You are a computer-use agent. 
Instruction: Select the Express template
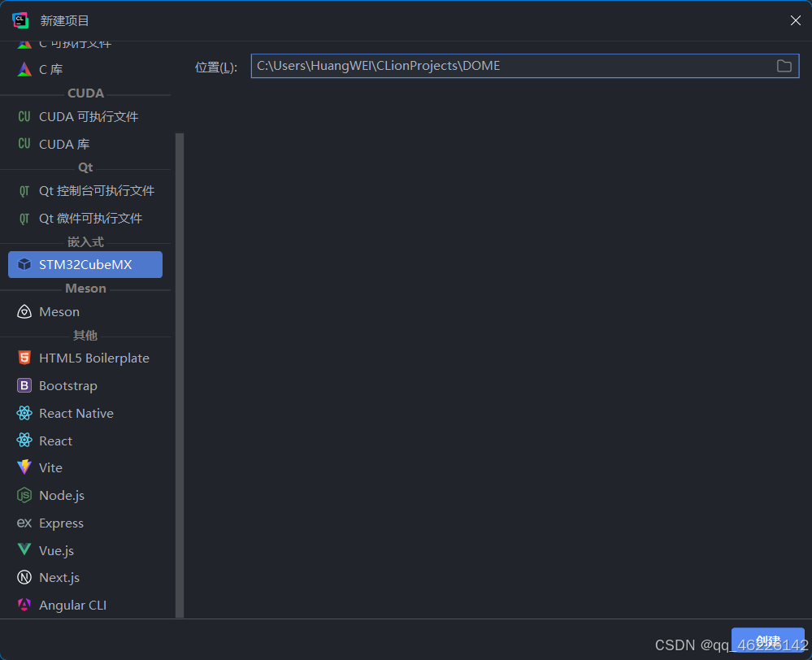pos(85,523)
